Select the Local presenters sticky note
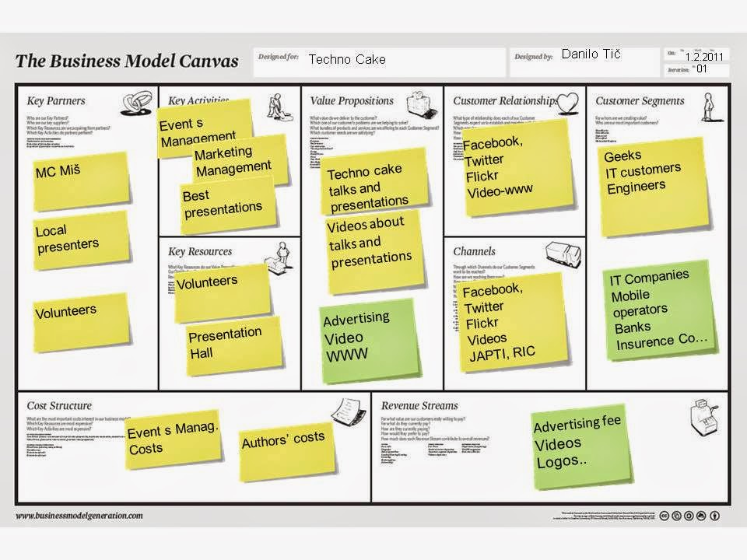This screenshot has width=747, height=560. coord(82,240)
